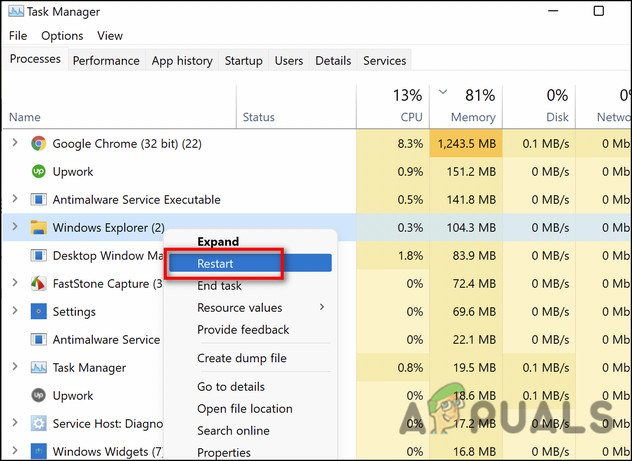Minimize the Task Manager window
This screenshot has width=632, height=461.
tap(553, 11)
